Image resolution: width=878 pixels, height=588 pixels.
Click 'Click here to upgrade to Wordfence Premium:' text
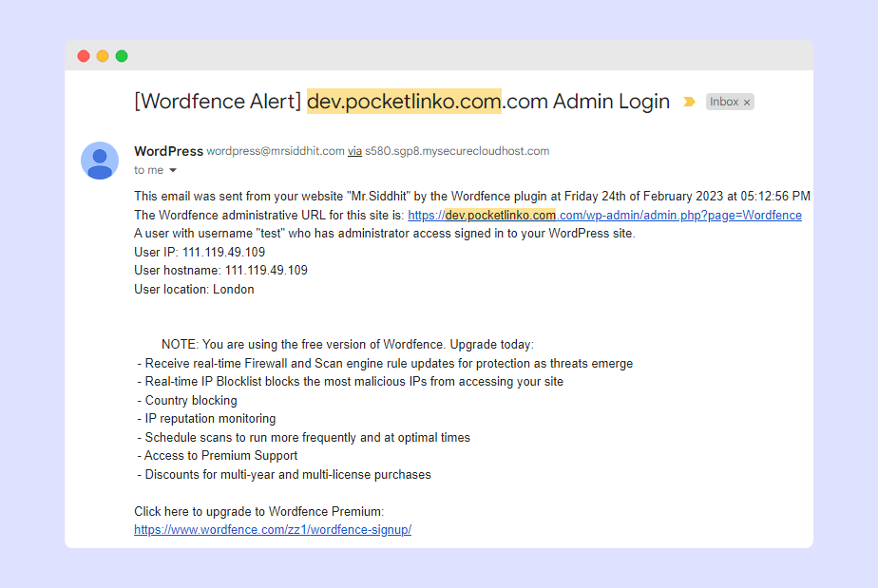pos(259,511)
